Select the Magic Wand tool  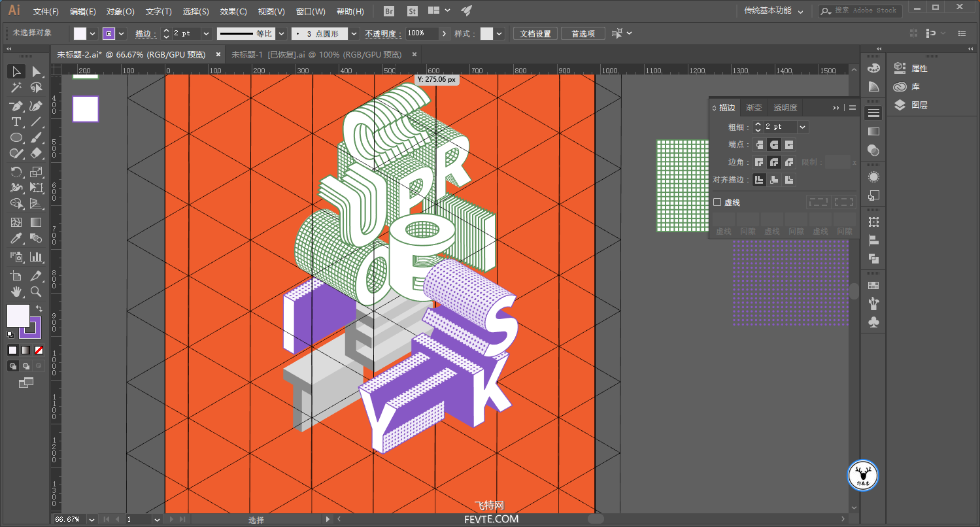coord(16,88)
